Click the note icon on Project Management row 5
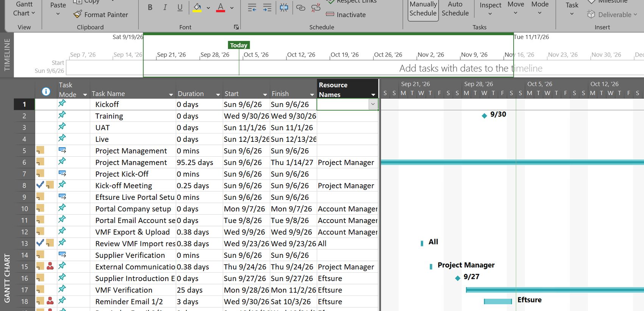This screenshot has height=311, width=644. click(40, 150)
